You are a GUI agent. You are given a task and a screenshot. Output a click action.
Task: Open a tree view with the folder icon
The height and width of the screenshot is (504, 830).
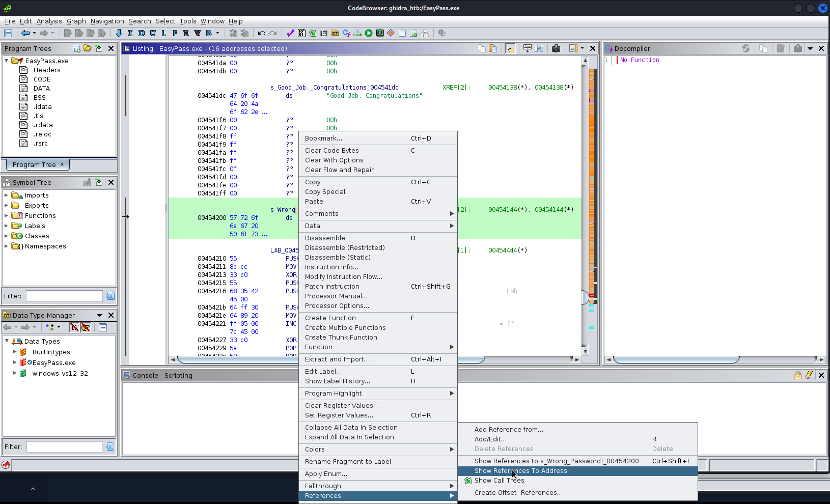tap(88, 48)
